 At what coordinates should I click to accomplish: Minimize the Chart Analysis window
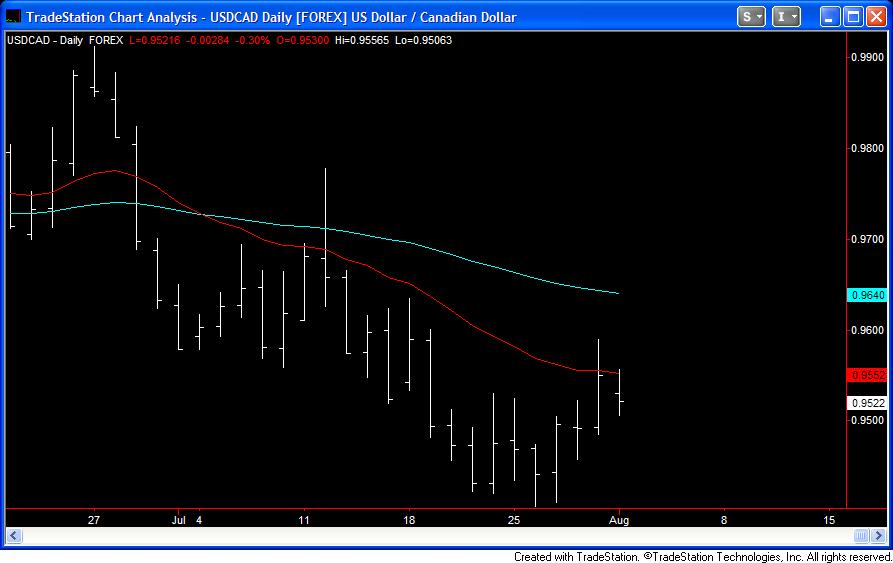[x=830, y=17]
